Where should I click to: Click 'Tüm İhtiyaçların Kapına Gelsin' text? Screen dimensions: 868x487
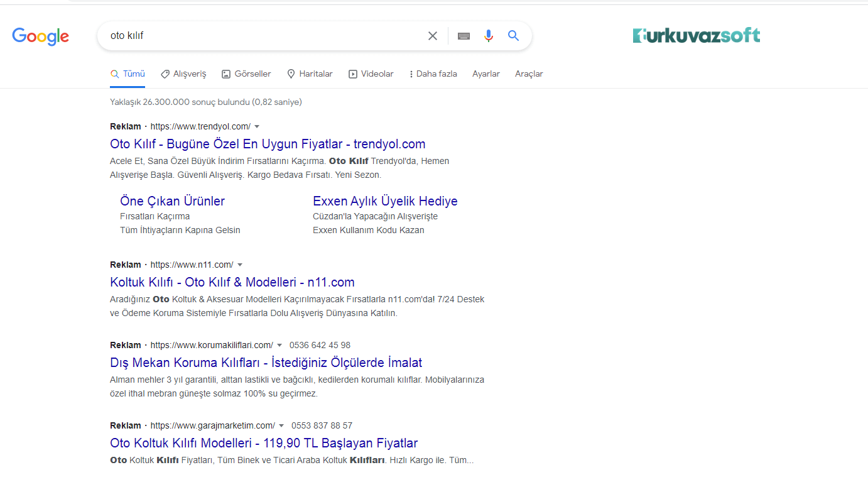click(180, 230)
